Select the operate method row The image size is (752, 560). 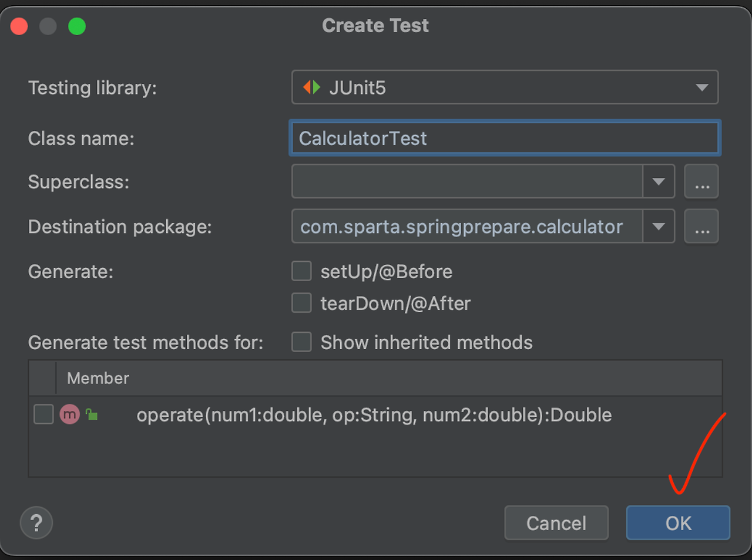click(x=374, y=415)
